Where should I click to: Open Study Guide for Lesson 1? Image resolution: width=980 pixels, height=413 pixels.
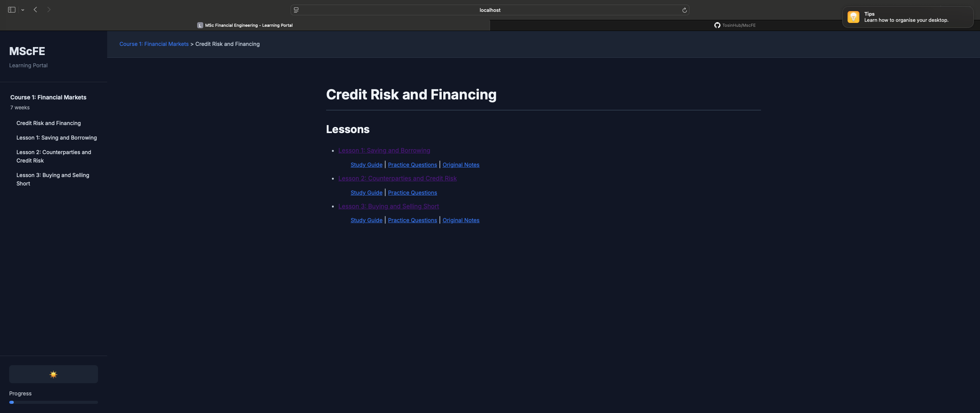pyautogui.click(x=366, y=165)
